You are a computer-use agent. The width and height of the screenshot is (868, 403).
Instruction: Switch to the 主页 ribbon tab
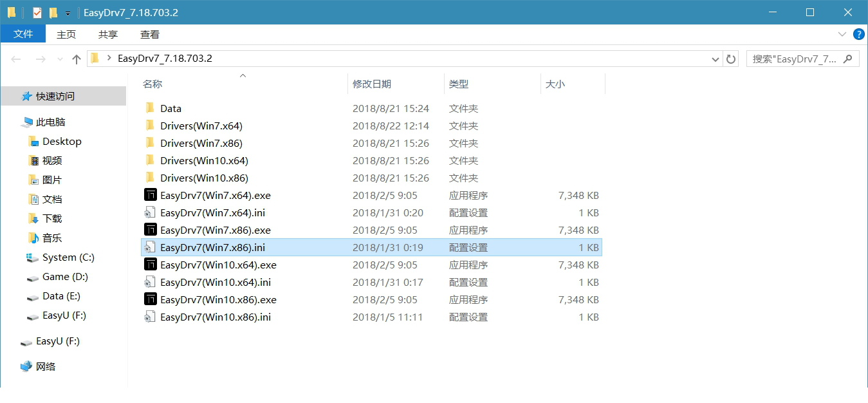coord(66,34)
